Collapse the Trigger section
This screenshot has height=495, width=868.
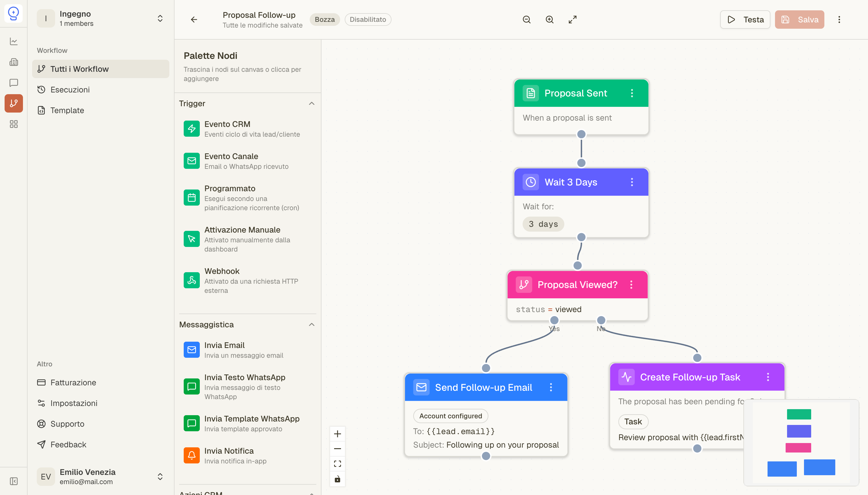pyautogui.click(x=311, y=103)
